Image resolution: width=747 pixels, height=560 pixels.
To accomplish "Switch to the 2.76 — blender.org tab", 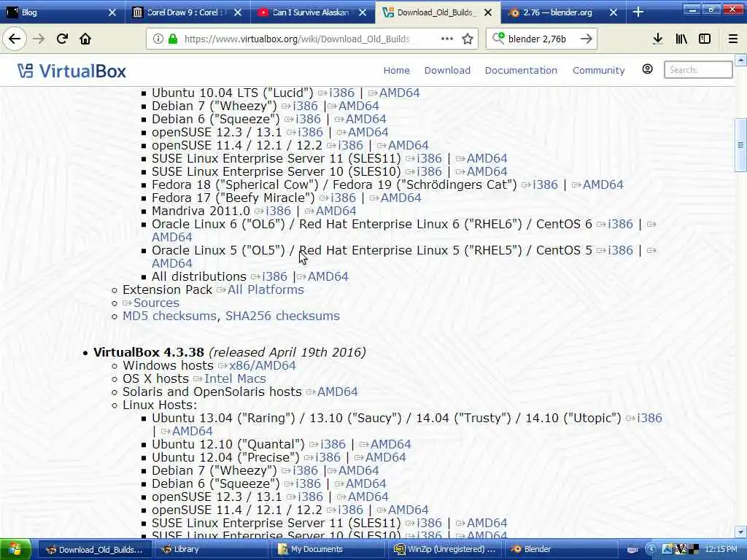I will point(562,12).
